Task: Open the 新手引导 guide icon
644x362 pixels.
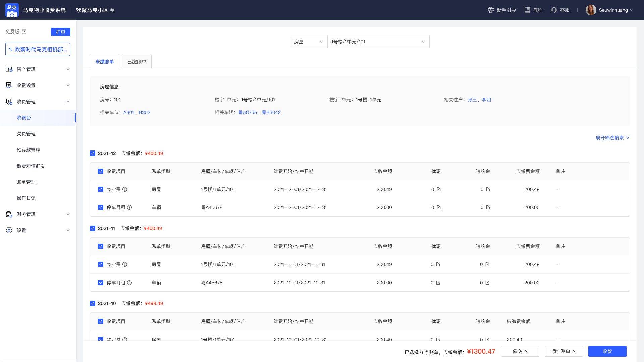Action: pos(491,10)
